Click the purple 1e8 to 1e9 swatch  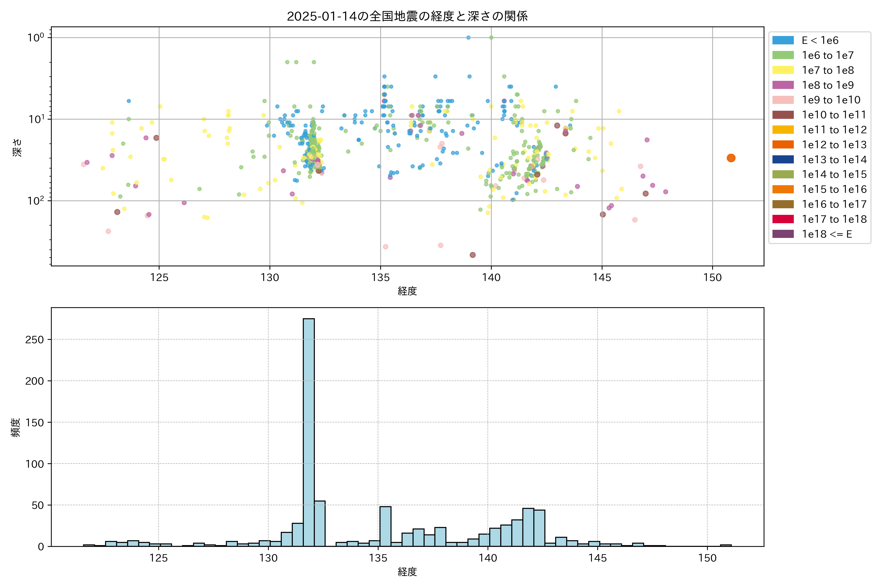783,85
